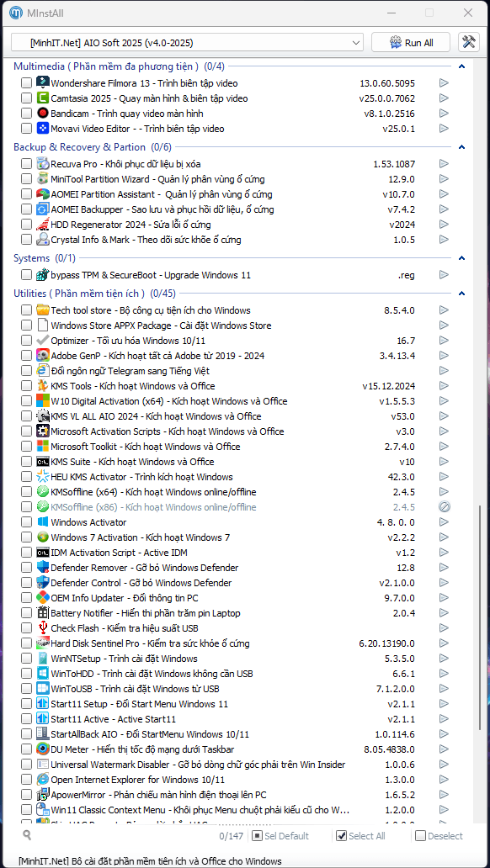Select the Windows Store APPX Package row

(x=161, y=325)
